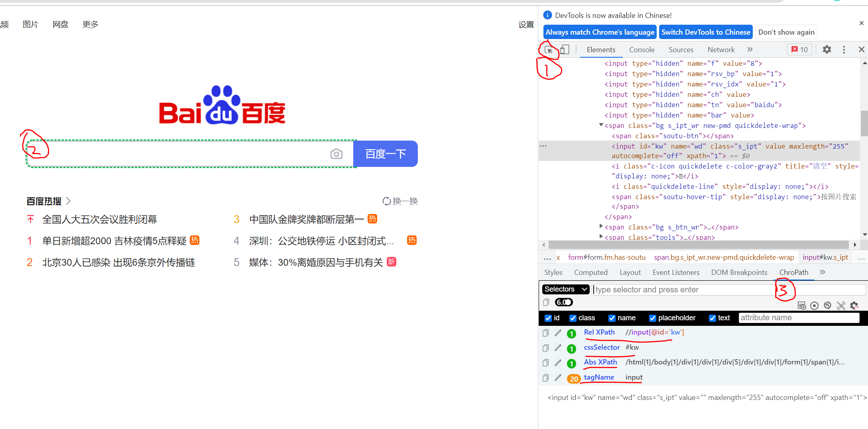Click Don't show again button
868x429 pixels.
[786, 32]
